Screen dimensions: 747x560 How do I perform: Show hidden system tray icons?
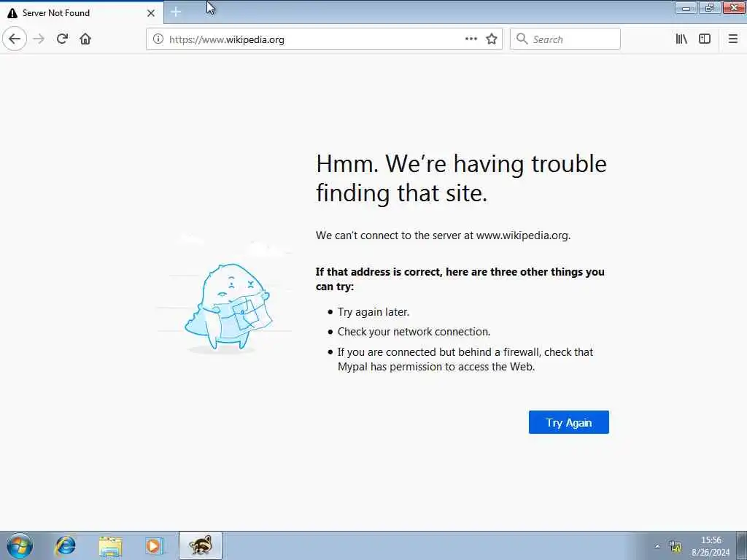click(657, 547)
